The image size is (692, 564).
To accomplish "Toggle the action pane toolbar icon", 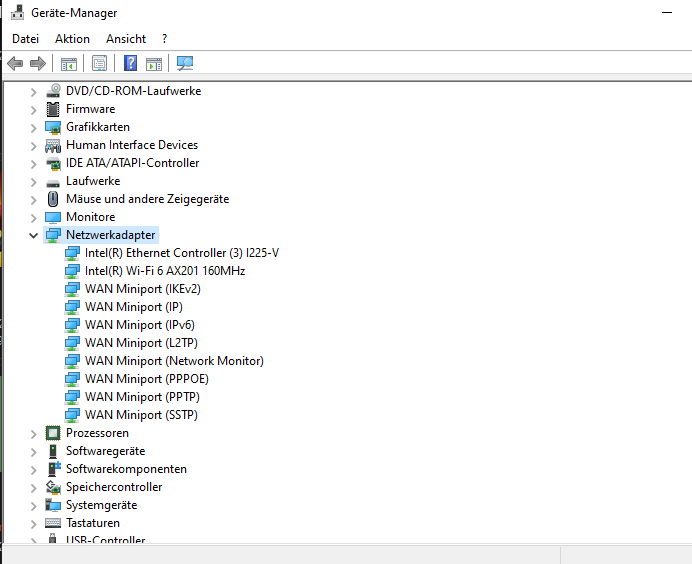I will click(x=154, y=64).
